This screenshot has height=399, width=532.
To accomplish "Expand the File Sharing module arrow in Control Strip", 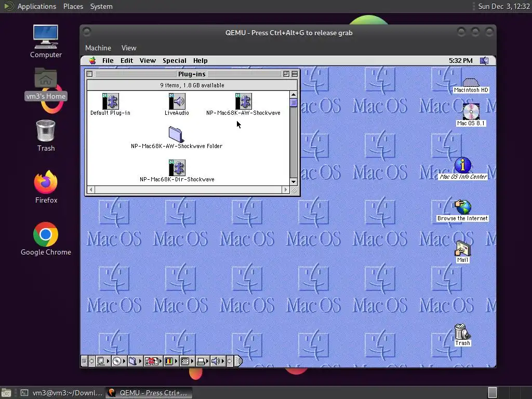I will 140,361.
